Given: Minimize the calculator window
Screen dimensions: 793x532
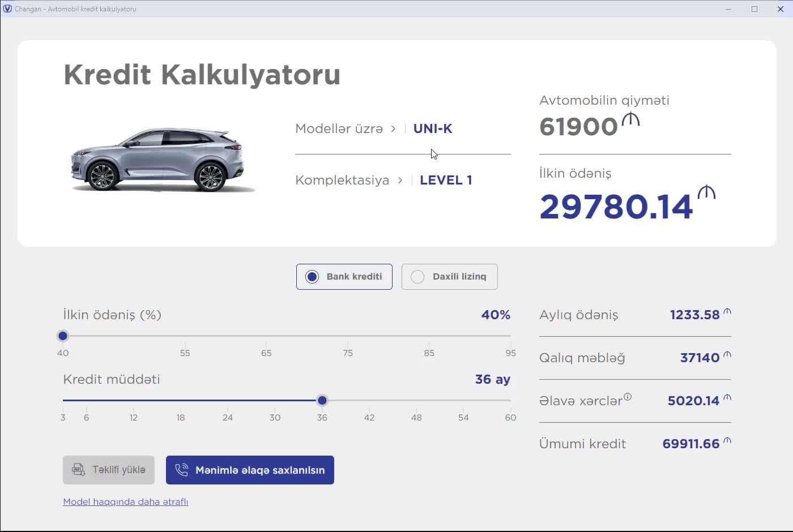Looking at the screenshot, I should tap(728, 9).
